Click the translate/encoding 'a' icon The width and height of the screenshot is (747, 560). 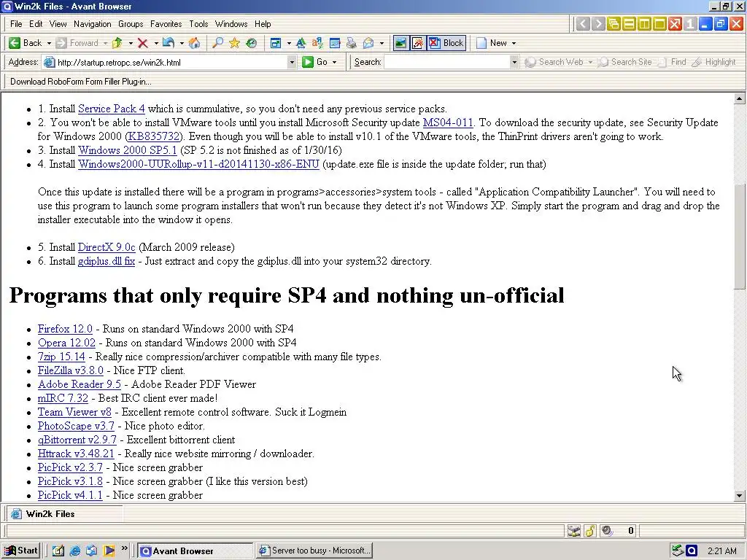pyautogui.click(x=317, y=43)
